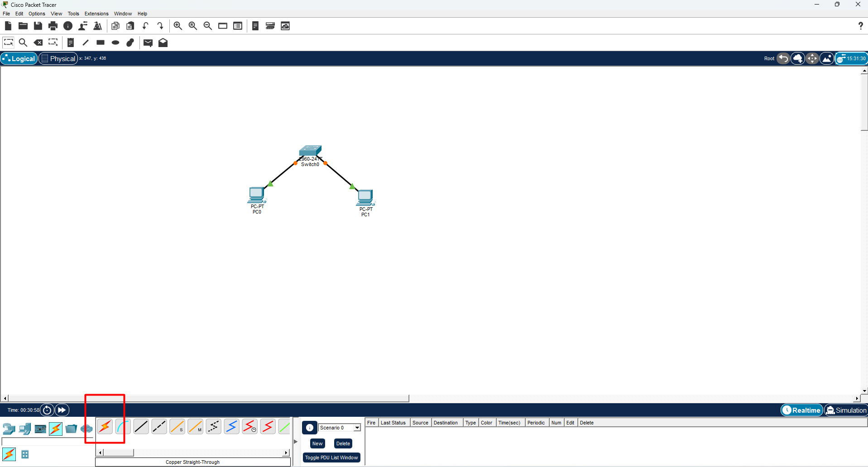Select the Draw Line tool

tap(86, 43)
